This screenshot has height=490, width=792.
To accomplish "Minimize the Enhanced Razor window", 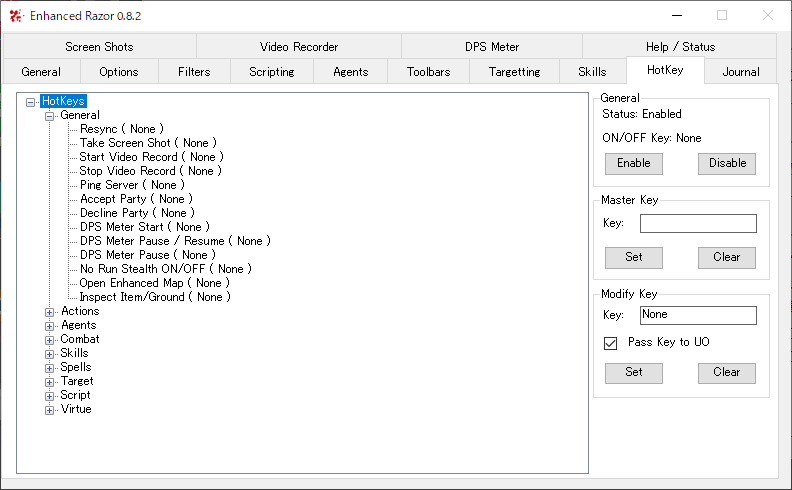I will [677, 16].
